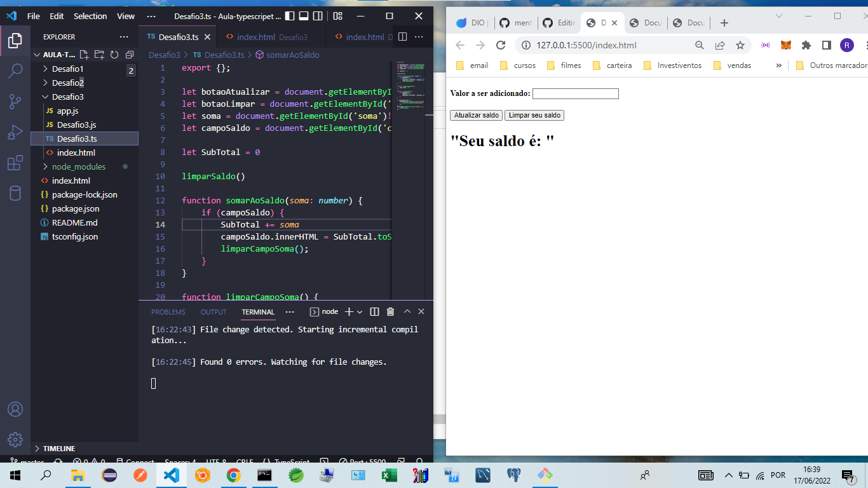Click the Valor a ser adicionado input field
Screen dimensions: 868x488
point(574,93)
